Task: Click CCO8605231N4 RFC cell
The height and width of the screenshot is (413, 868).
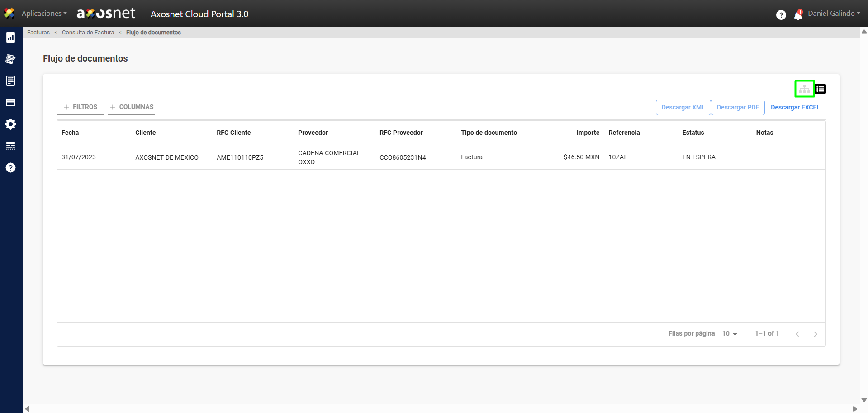Action: (403, 157)
